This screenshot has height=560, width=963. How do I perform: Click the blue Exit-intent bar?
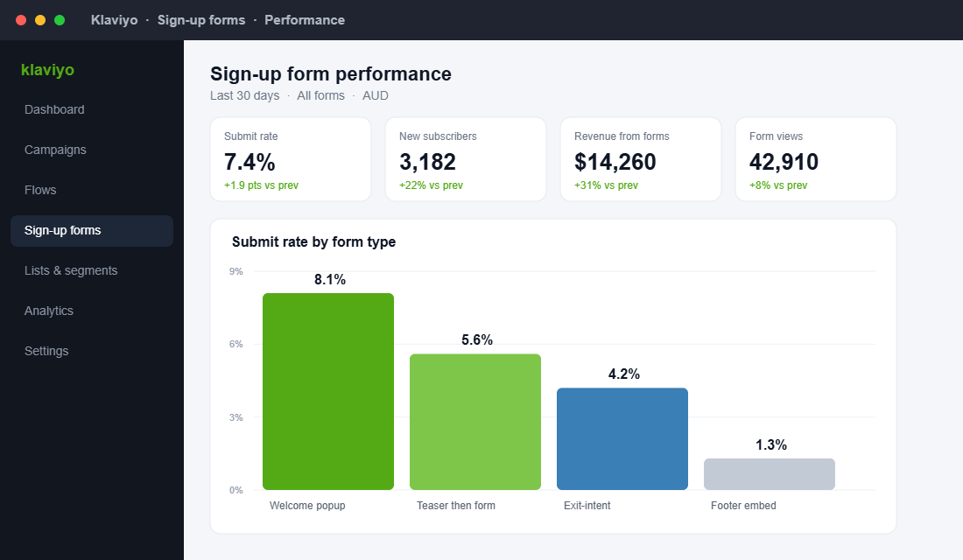[x=622, y=439]
